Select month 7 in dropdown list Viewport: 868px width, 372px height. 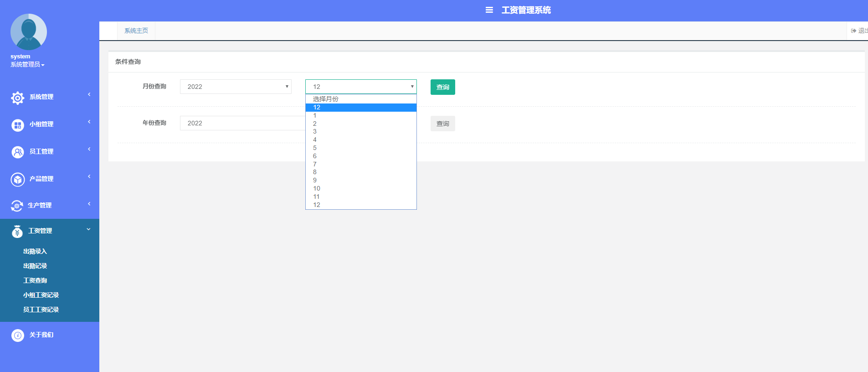(361, 164)
